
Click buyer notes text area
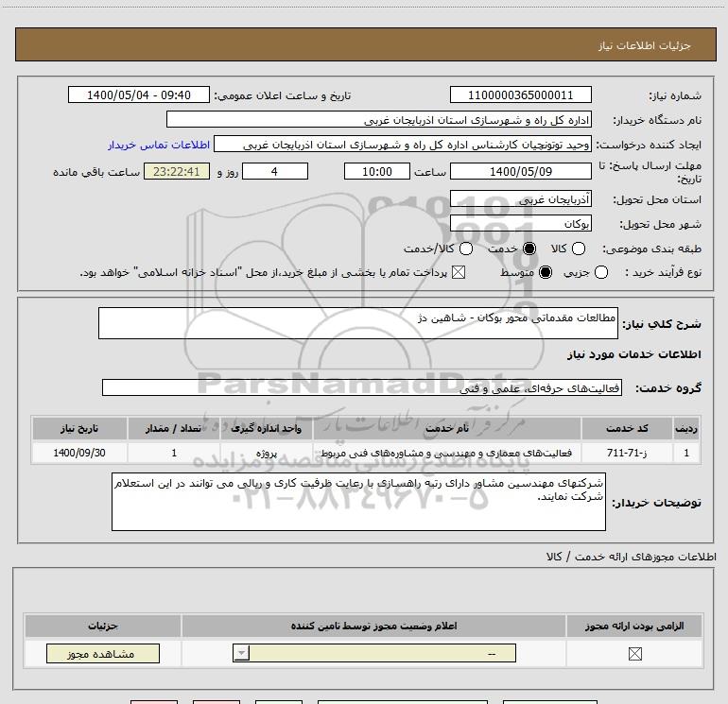click(x=358, y=502)
